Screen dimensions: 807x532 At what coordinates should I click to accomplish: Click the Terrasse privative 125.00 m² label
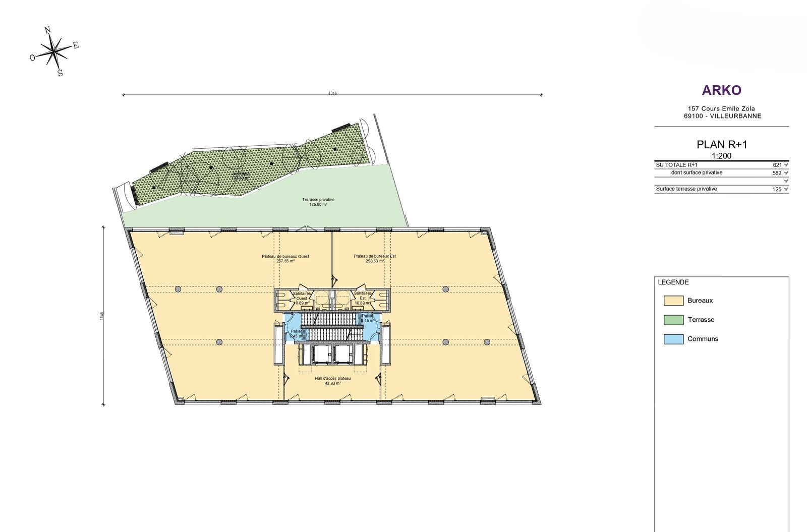click(x=318, y=202)
